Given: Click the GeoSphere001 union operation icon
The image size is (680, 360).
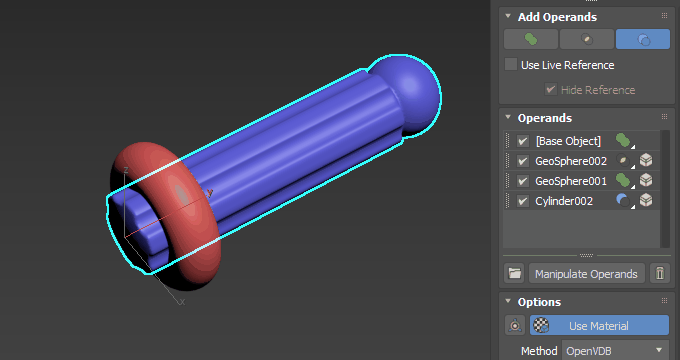Looking at the screenshot, I should [623, 180].
